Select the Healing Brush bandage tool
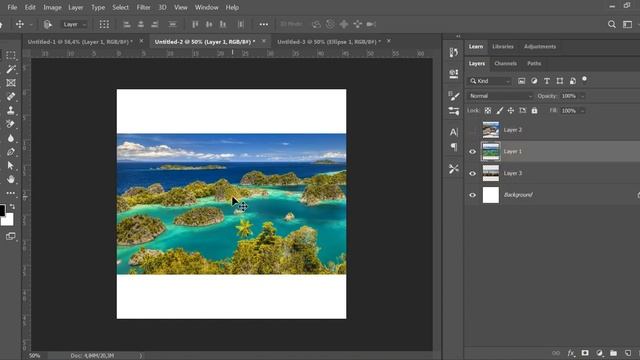The width and height of the screenshot is (640, 360). [11, 96]
